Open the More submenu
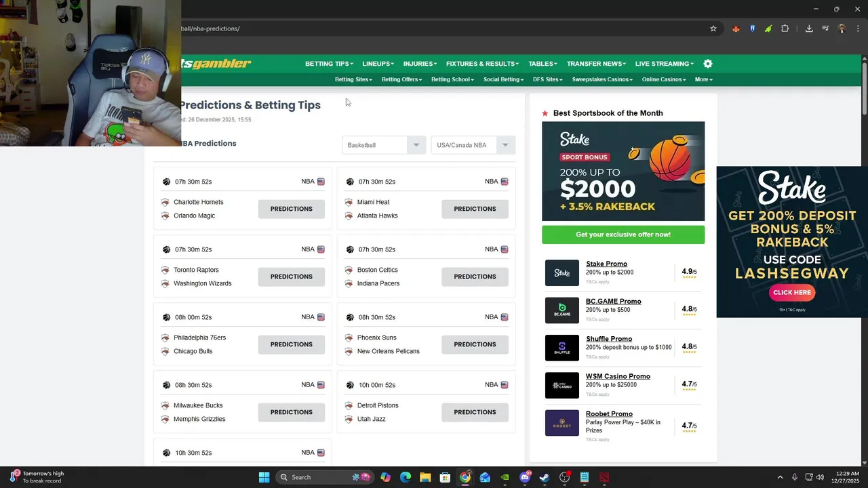Screen dimensions: 868x488 click(703, 79)
